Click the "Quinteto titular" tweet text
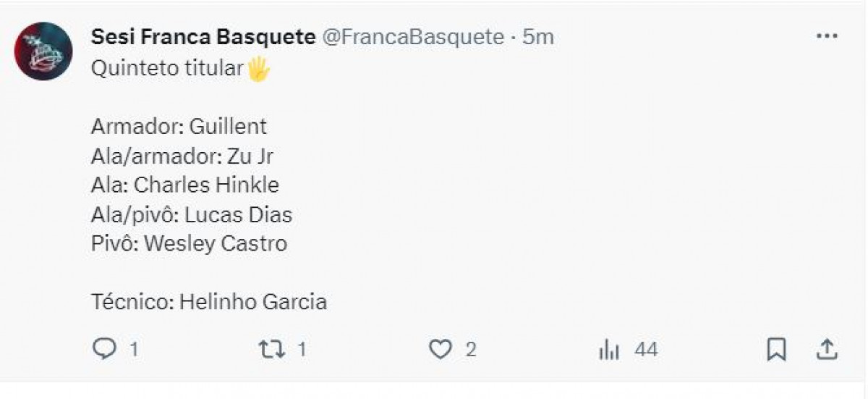 [x=167, y=70]
